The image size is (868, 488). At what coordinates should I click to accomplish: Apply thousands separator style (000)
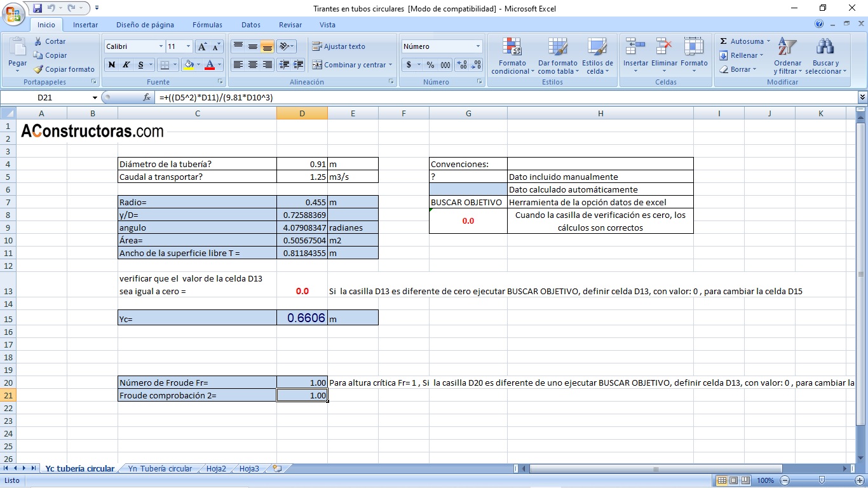tap(445, 65)
